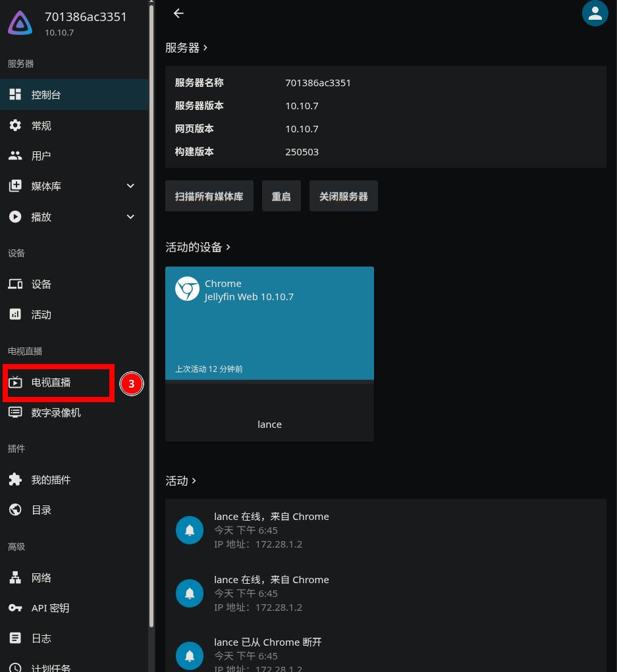Open the 服务器 section heading link
This screenshot has width=617, height=672.
[186, 47]
